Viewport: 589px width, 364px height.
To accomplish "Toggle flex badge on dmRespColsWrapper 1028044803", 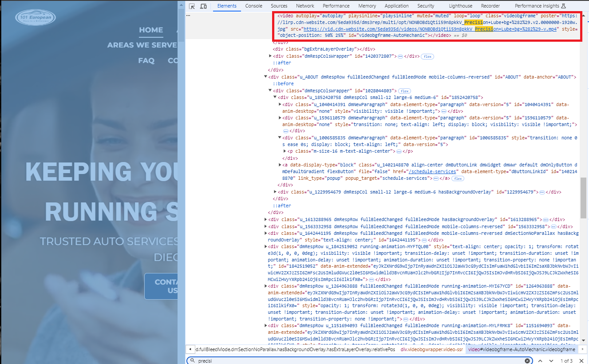I will pos(404,91).
